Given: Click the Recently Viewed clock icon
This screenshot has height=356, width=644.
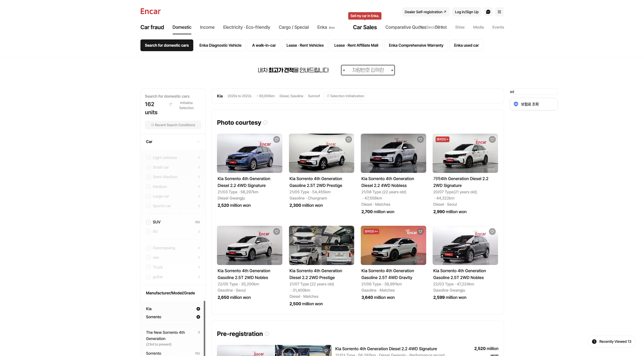Looking at the screenshot, I should click(594, 342).
